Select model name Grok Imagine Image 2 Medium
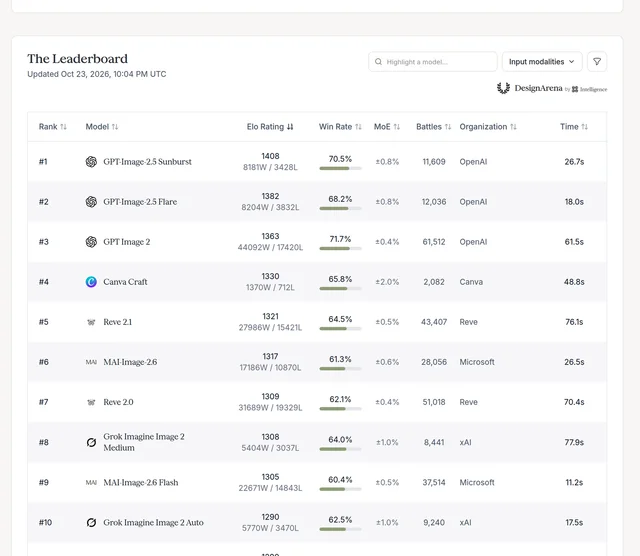 [x=144, y=442]
